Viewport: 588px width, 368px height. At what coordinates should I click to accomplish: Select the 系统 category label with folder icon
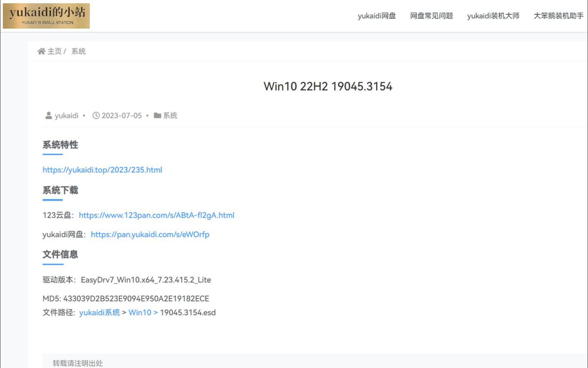pyautogui.click(x=170, y=116)
